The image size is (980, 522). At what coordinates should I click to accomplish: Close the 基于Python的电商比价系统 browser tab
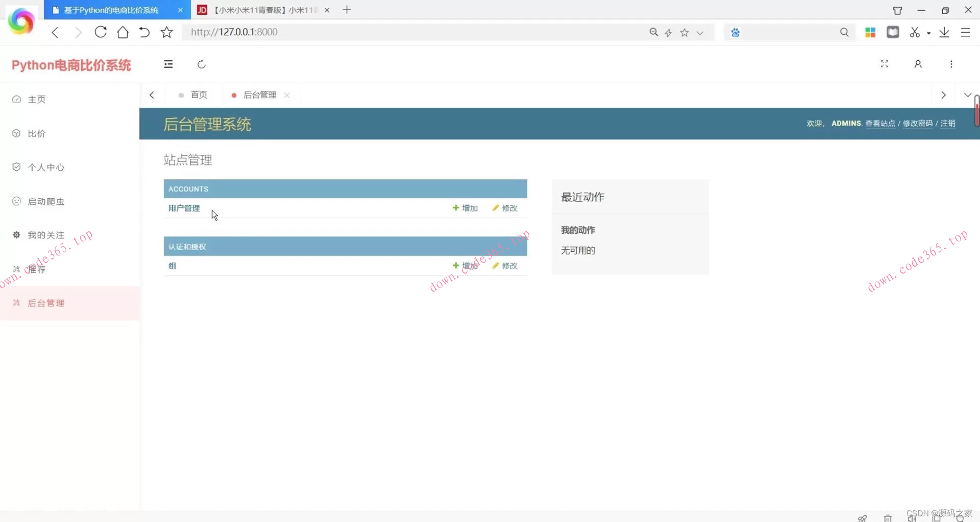(180, 10)
